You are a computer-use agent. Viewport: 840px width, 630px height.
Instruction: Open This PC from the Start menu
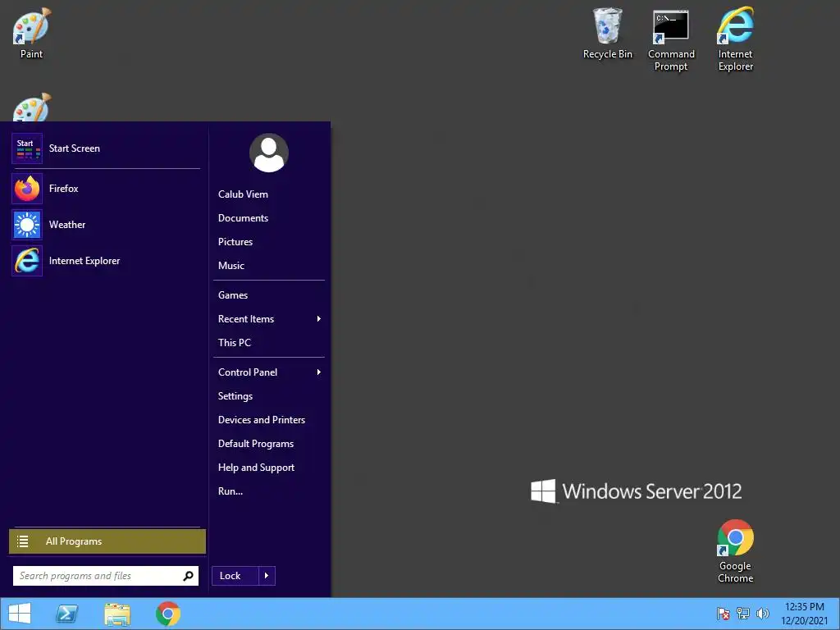pyautogui.click(x=234, y=343)
